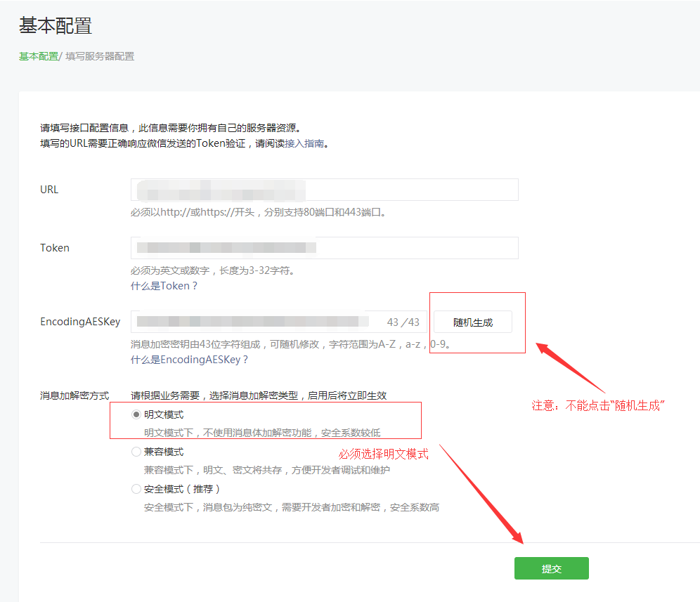Click the 安全模式 description text

pyautogui.click(x=291, y=507)
